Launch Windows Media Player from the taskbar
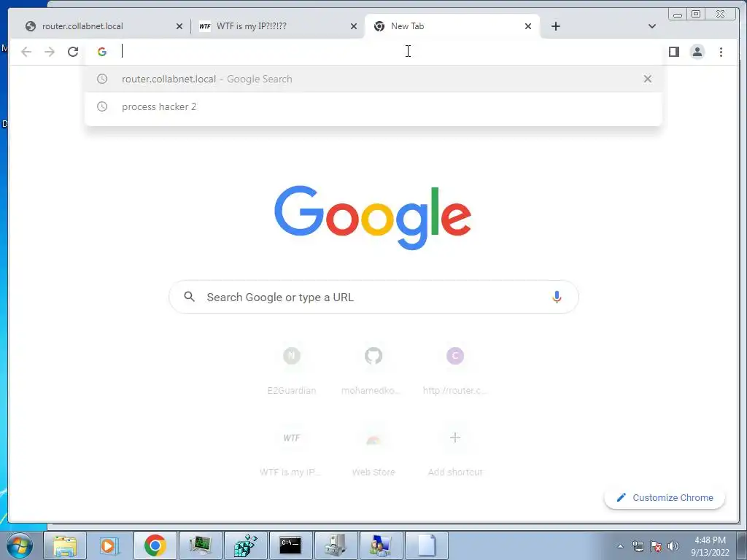This screenshot has height=560, width=747. click(109, 545)
